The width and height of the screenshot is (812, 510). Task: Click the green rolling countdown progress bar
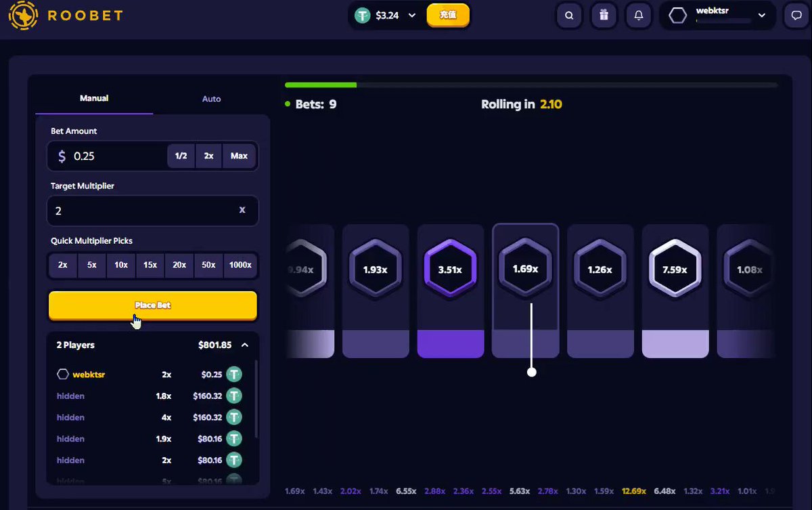point(321,85)
